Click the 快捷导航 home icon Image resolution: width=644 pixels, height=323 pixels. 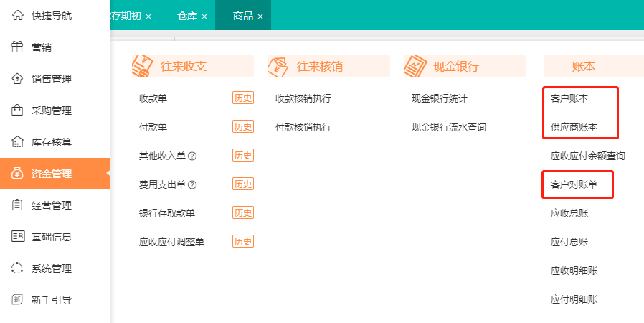pos(18,16)
